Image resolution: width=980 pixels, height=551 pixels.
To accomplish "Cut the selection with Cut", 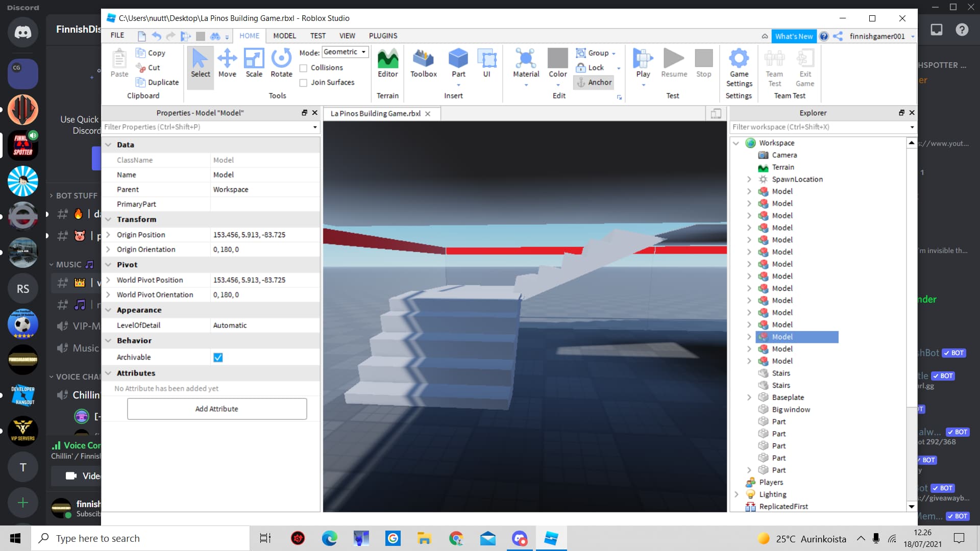I will 148,67.
